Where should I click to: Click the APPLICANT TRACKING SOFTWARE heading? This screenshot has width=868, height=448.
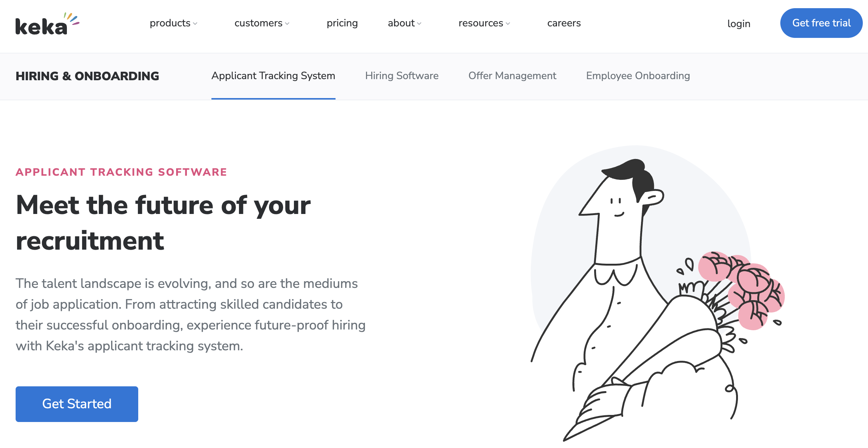[121, 172]
